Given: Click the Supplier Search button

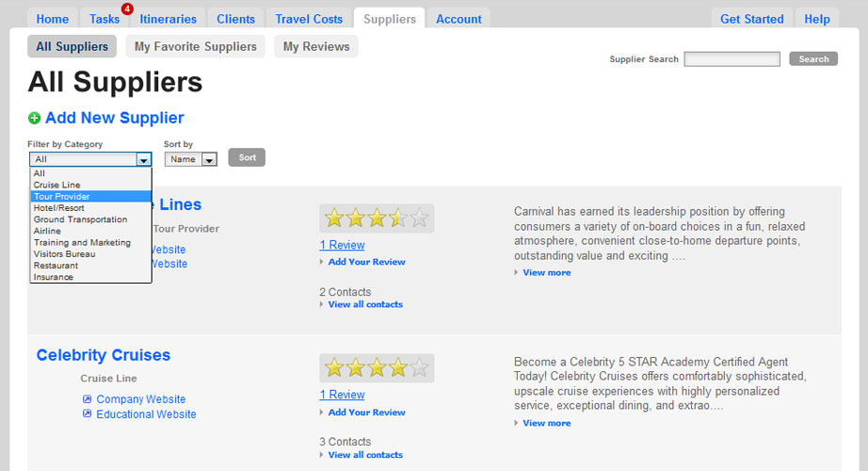Looking at the screenshot, I should tap(813, 58).
